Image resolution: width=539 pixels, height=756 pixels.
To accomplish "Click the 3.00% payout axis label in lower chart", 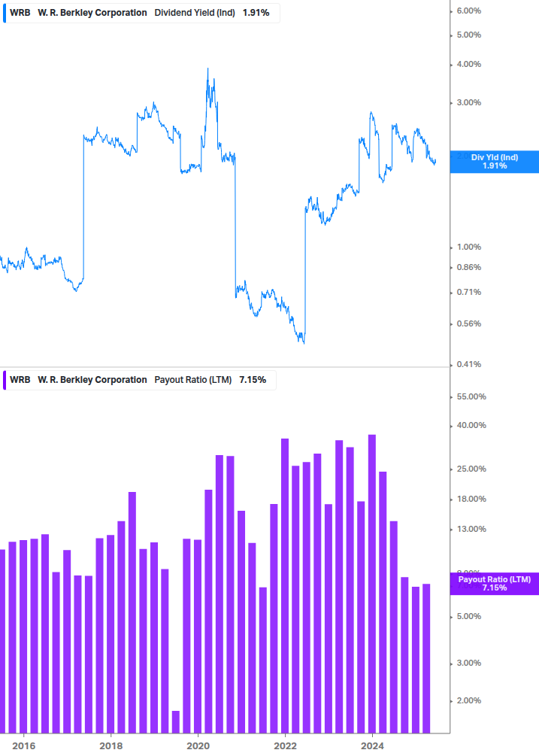I will (x=468, y=663).
